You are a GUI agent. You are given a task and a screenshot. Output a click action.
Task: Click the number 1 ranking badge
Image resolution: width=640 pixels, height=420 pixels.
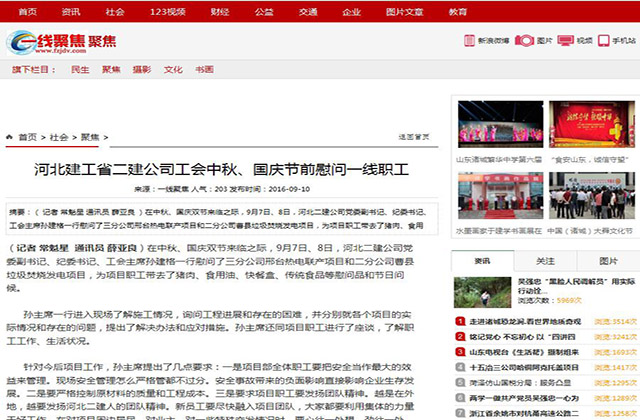pos(459,322)
